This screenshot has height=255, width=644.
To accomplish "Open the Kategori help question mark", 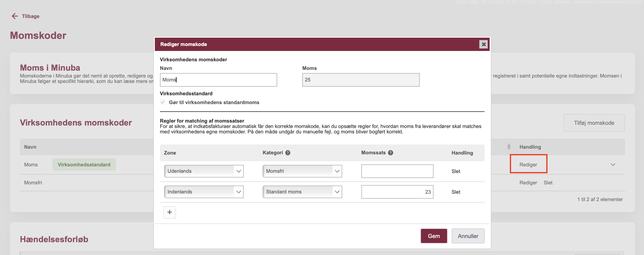I will [x=288, y=153].
